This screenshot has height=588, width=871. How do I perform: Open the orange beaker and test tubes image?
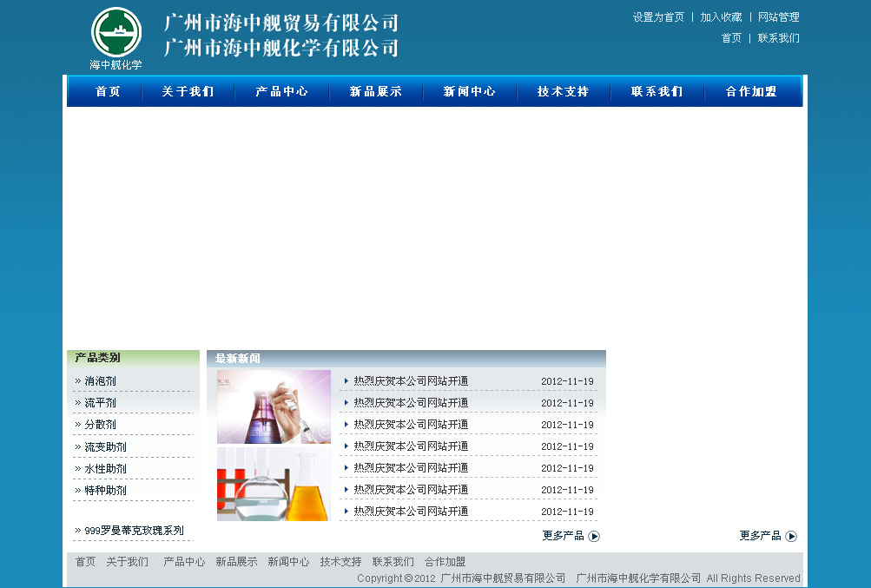pyautogui.click(x=274, y=485)
